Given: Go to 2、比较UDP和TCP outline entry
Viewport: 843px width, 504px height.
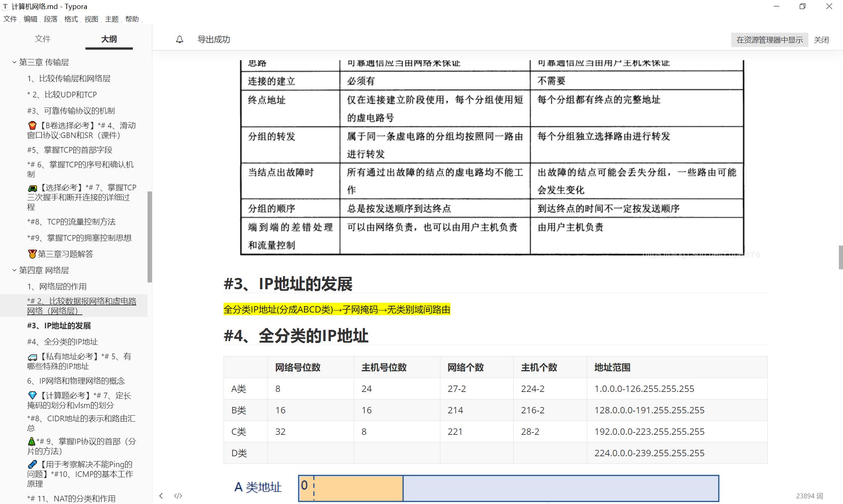Looking at the screenshot, I should coord(62,95).
